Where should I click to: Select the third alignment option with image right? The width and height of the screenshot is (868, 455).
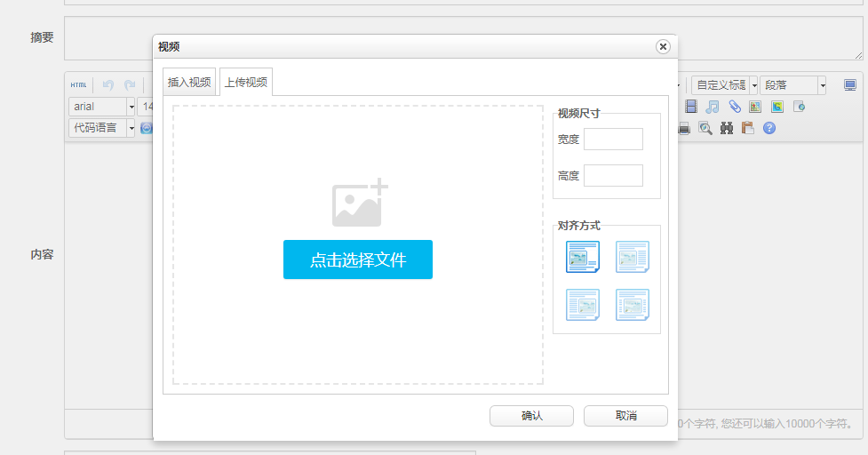click(x=582, y=305)
